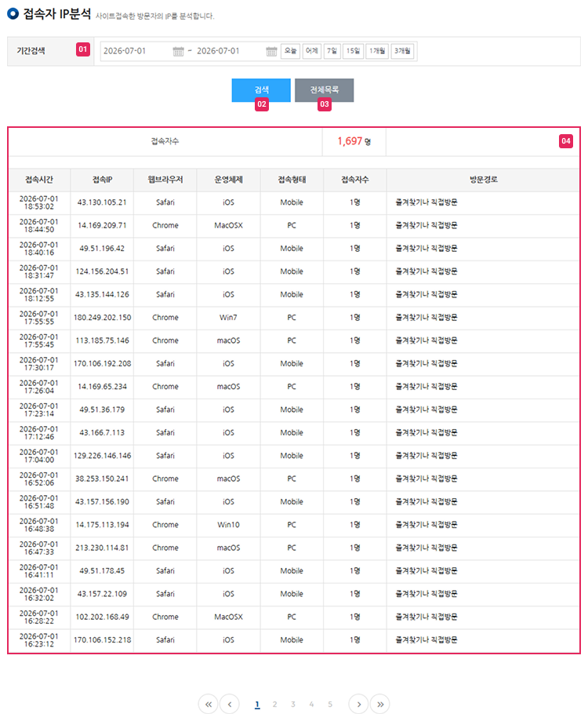The width and height of the screenshot is (588, 721).
Task: Open page 5 in pagination
Action: point(330,704)
